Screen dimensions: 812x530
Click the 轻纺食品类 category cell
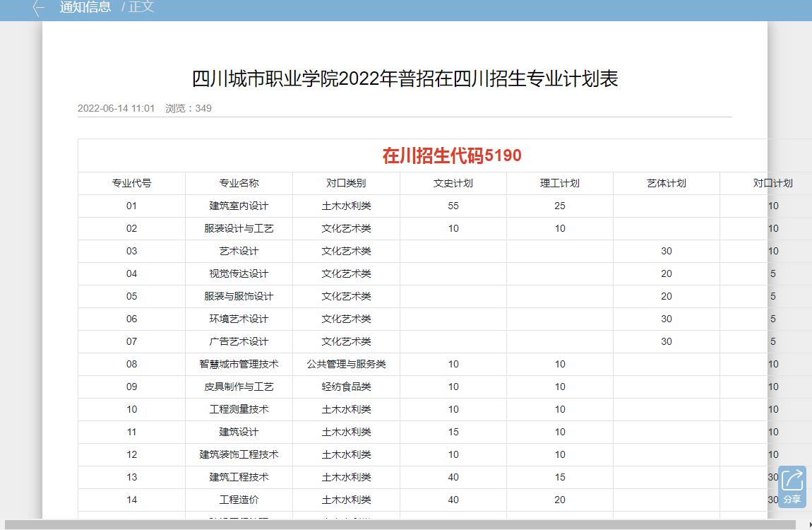pos(346,387)
